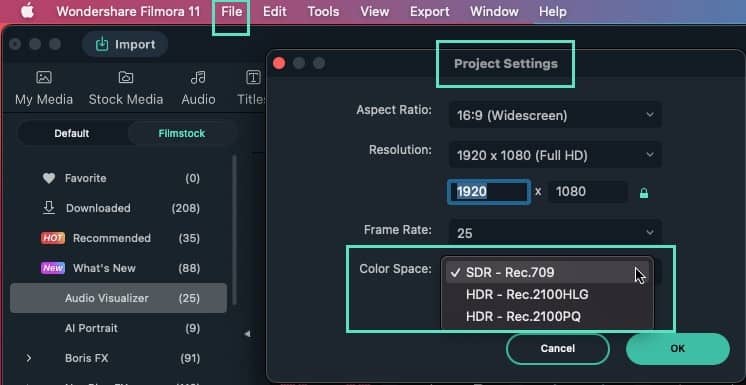
Task: Open the What's New category
Action: point(118,268)
